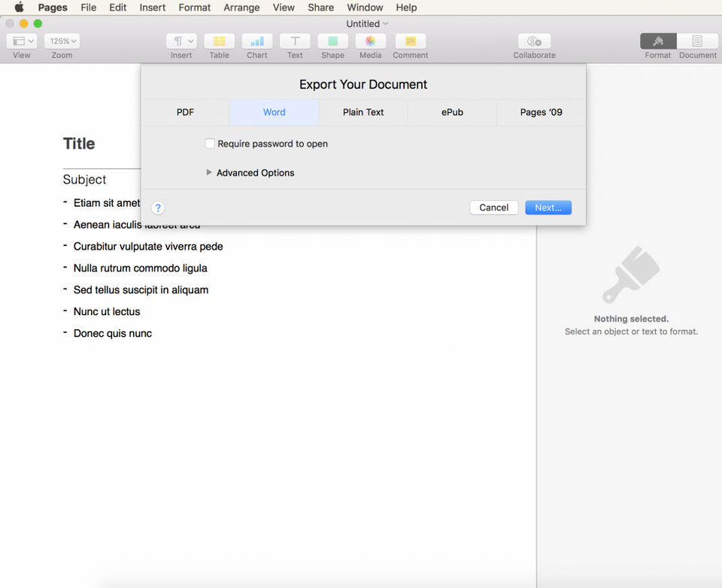Open the Edit menu
The height and width of the screenshot is (588, 722).
coord(117,8)
